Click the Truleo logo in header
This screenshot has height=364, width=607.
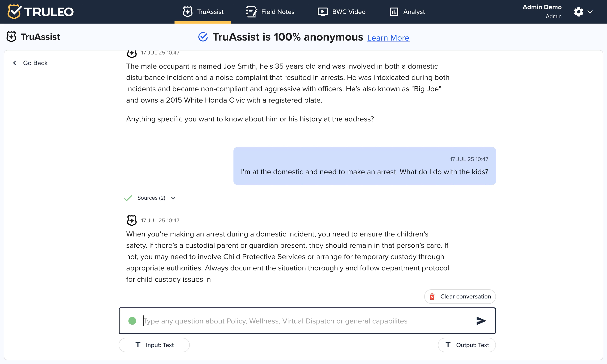[41, 12]
